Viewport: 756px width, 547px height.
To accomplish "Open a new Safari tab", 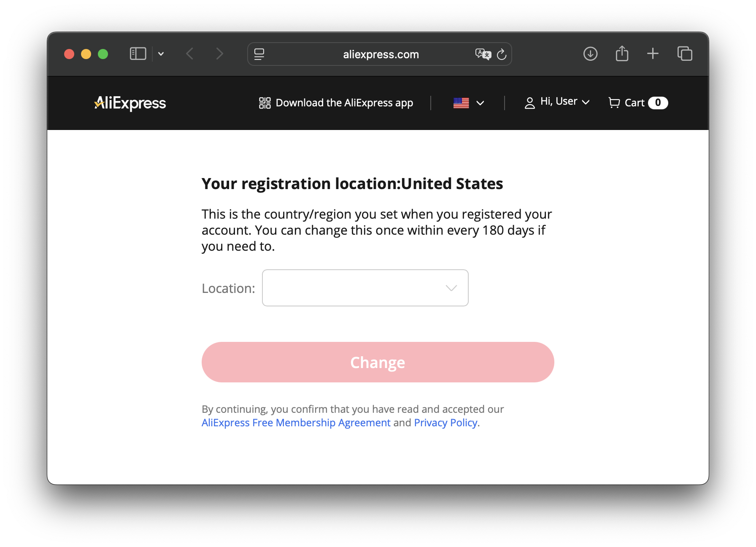I will pos(653,54).
